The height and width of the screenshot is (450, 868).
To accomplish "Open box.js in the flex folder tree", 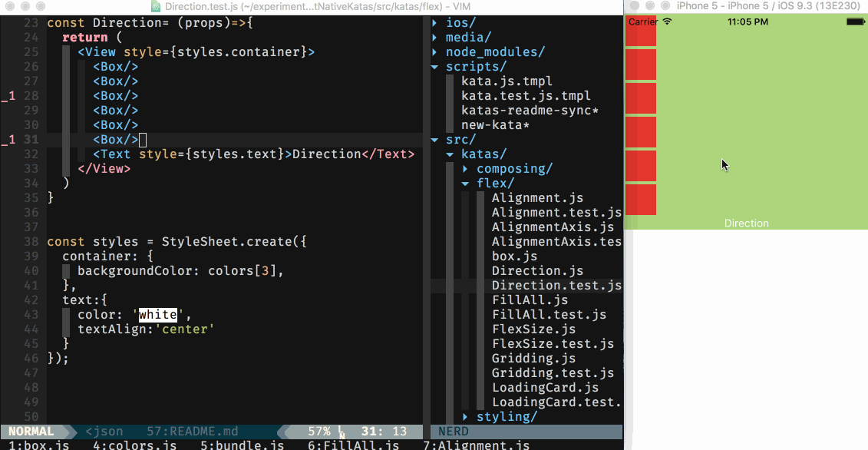I will (514, 256).
